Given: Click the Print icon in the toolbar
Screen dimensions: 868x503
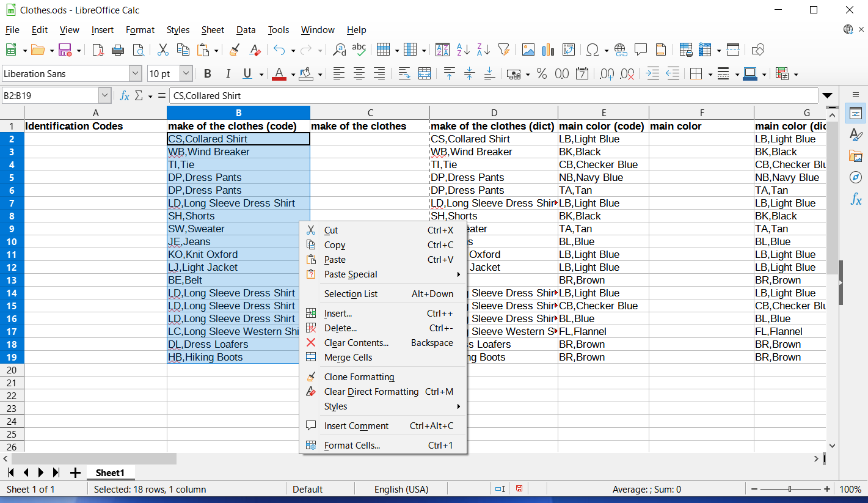Looking at the screenshot, I should click(118, 50).
